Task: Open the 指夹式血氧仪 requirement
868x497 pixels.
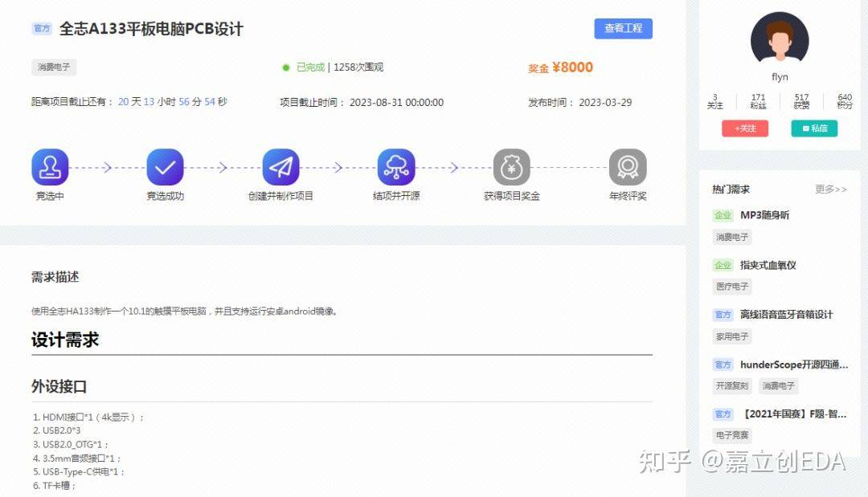Action: point(768,265)
